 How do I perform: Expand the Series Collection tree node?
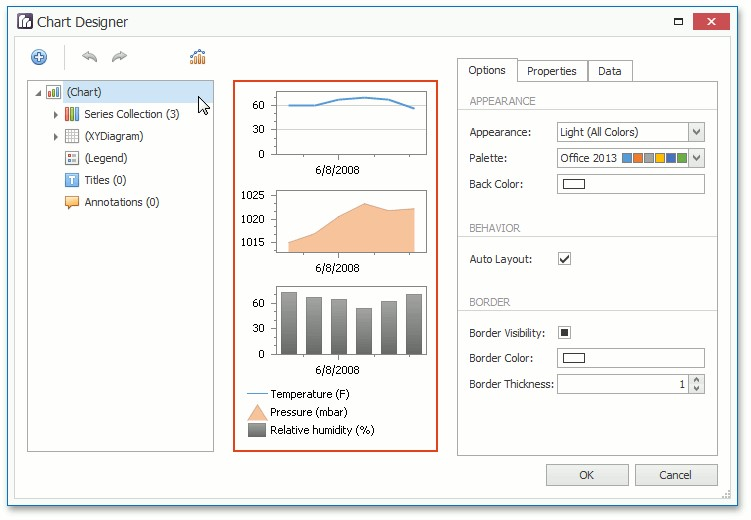[x=56, y=114]
